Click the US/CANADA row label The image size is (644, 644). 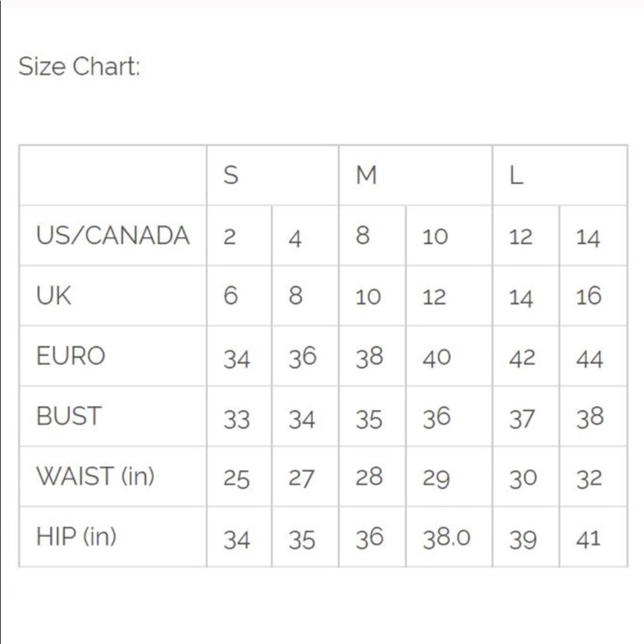(x=113, y=236)
